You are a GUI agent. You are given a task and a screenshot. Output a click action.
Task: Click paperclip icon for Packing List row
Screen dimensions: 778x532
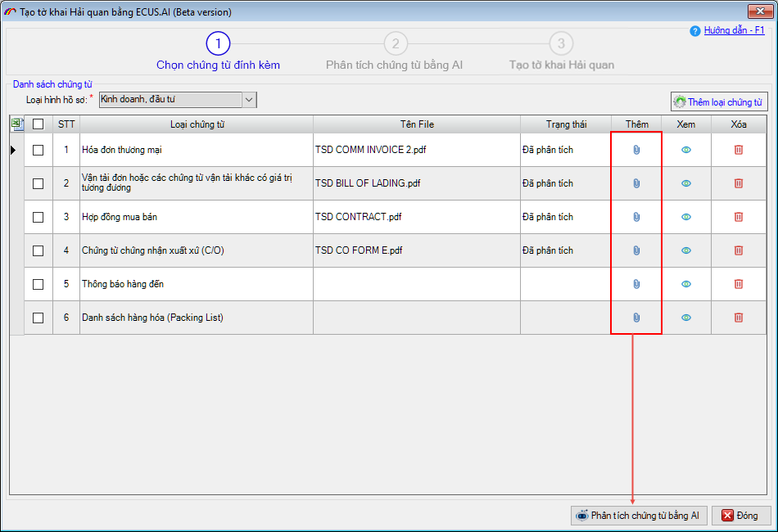click(636, 318)
